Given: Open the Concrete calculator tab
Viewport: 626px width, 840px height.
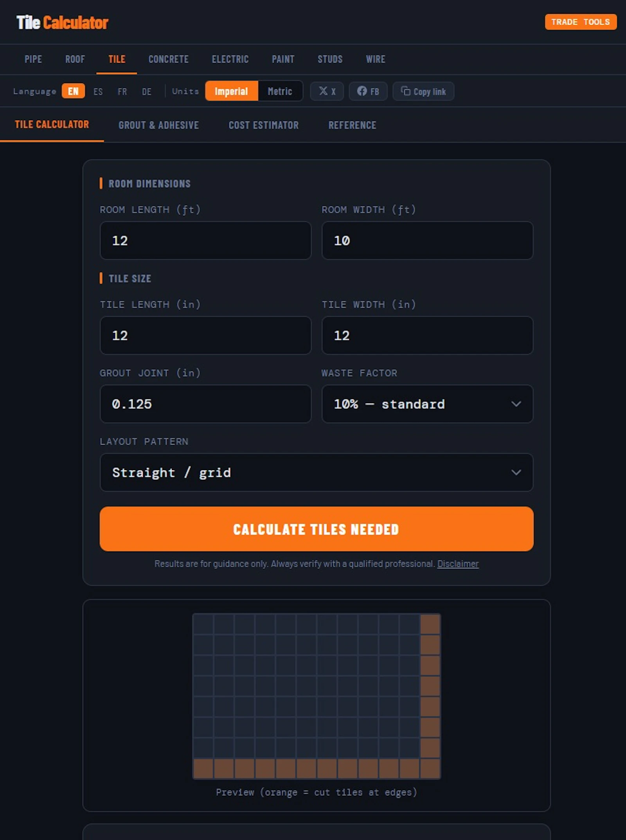Looking at the screenshot, I should tap(168, 59).
